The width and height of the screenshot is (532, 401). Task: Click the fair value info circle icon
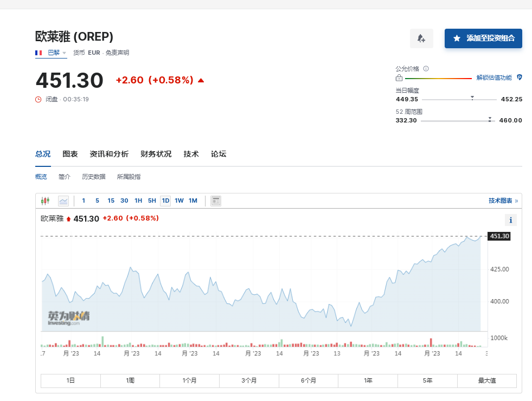coord(426,68)
